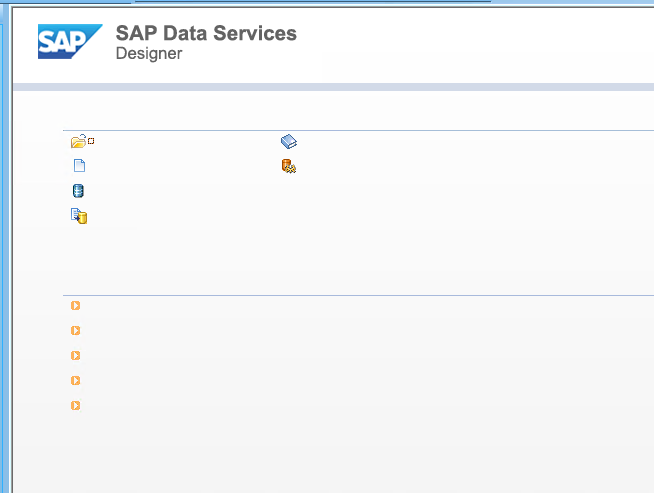Click the gray banner bar below the header
The height and width of the screenshot is (493, 654).
tap(333, 87)
